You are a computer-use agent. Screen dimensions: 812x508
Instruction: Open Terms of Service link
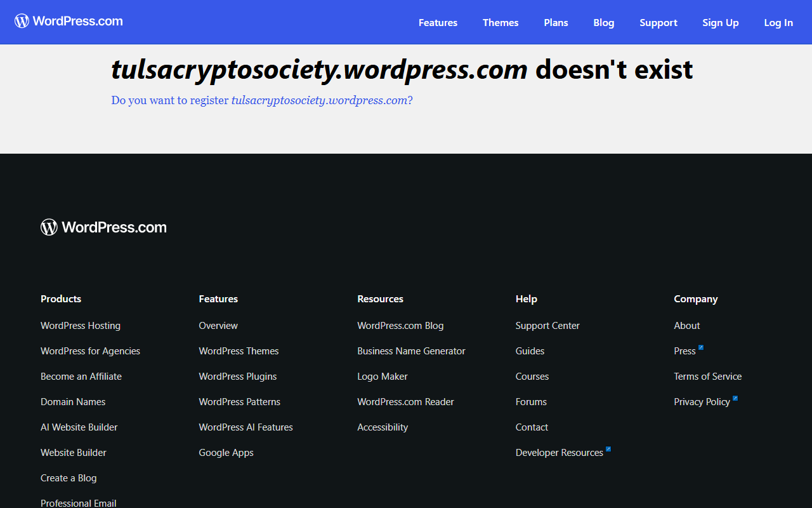click(707, 377)
